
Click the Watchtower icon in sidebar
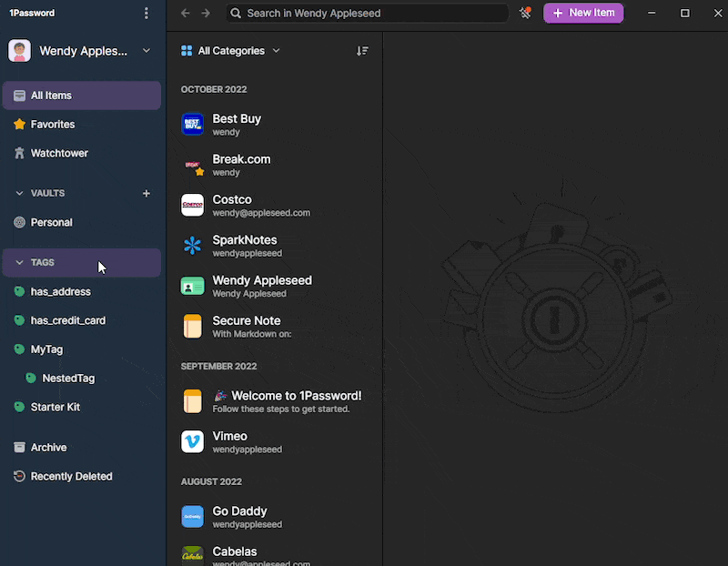pos(19,153)
